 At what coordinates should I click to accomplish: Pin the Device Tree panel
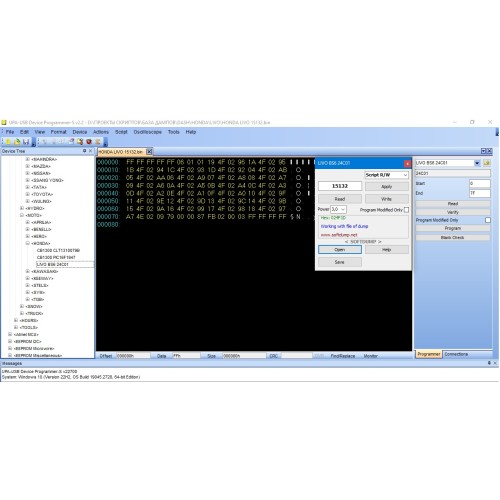[84, 151]
